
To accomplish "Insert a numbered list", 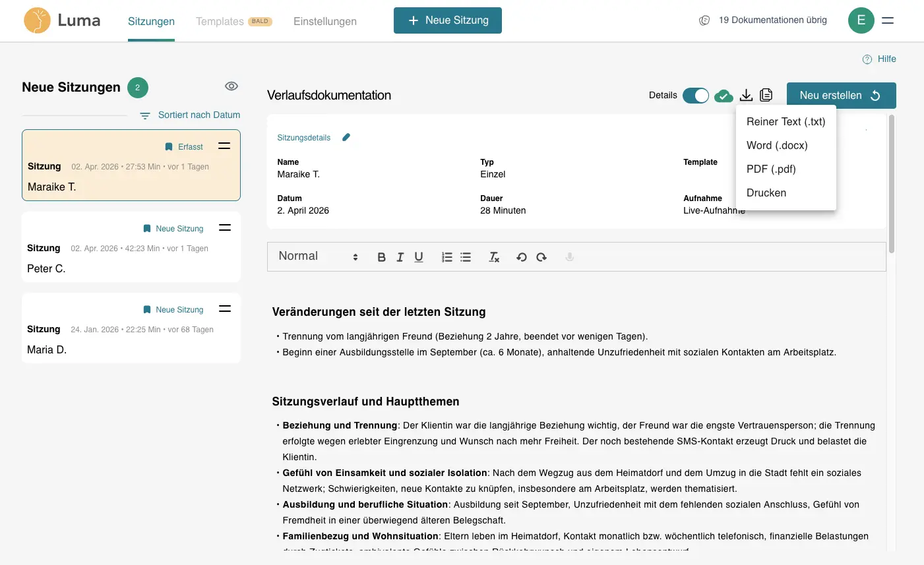I will [447, 257].
